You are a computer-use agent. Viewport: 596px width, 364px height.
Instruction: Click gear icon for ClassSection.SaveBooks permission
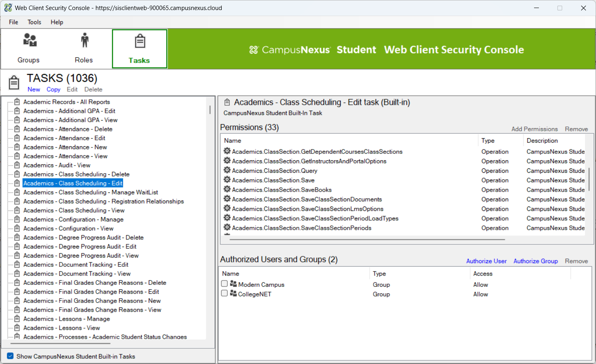click(x=227, y=189)
